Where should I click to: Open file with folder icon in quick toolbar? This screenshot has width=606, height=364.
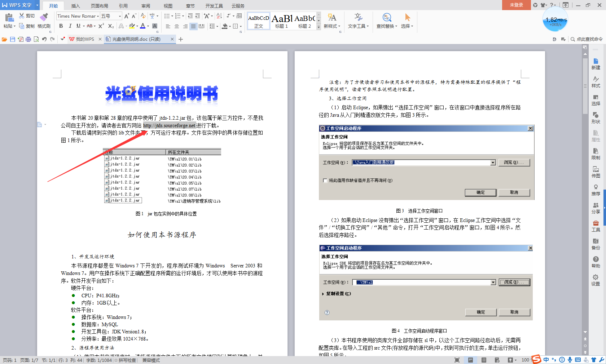coord(4,39)
